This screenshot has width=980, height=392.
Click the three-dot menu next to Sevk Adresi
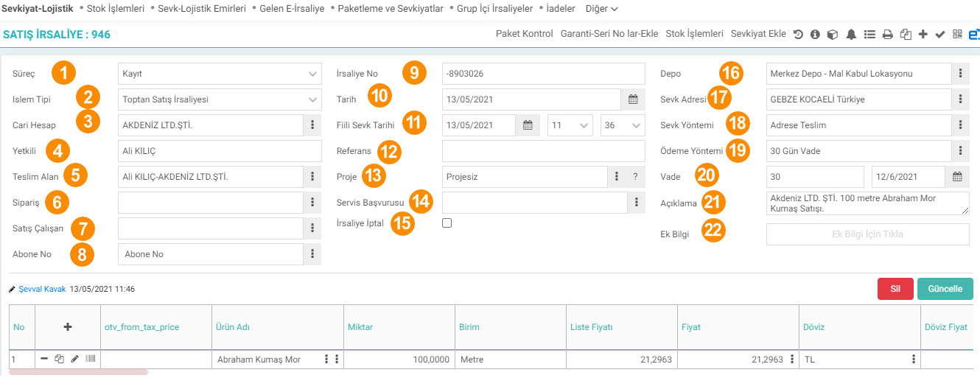click(960, 99)
